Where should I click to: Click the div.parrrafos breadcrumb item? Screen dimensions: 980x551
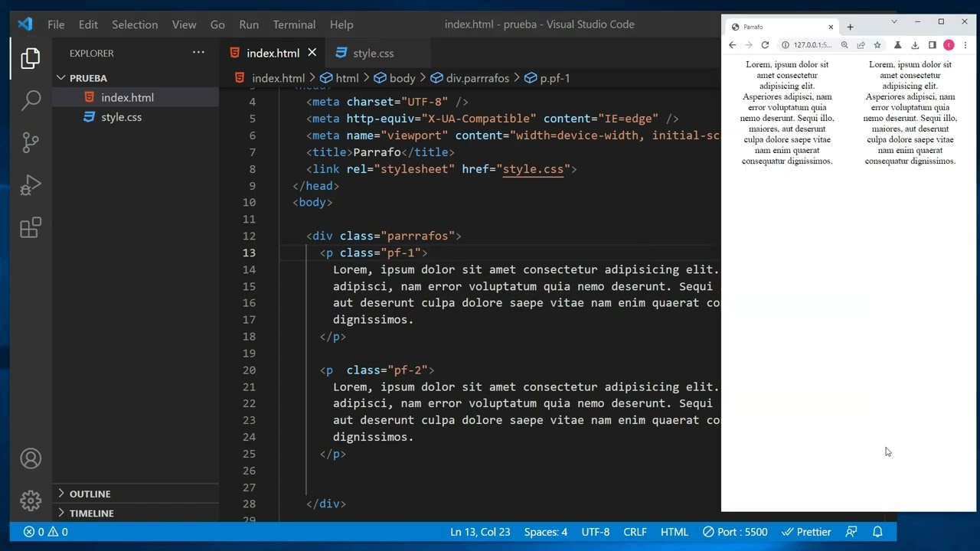[x=469, y=78]
